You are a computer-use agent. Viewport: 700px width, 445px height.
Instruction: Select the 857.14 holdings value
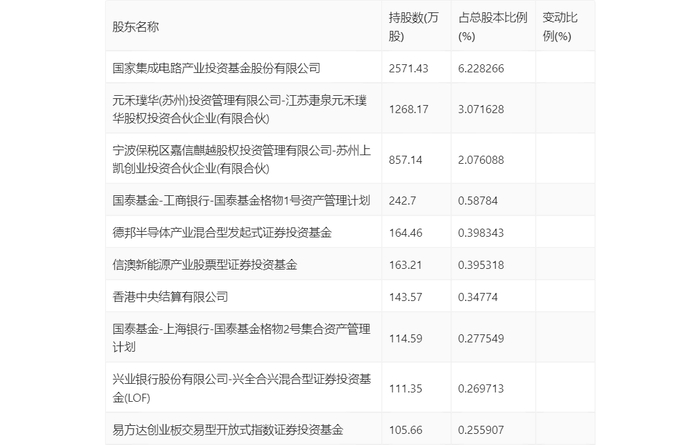pyautogui.click(x=405, y=160)
